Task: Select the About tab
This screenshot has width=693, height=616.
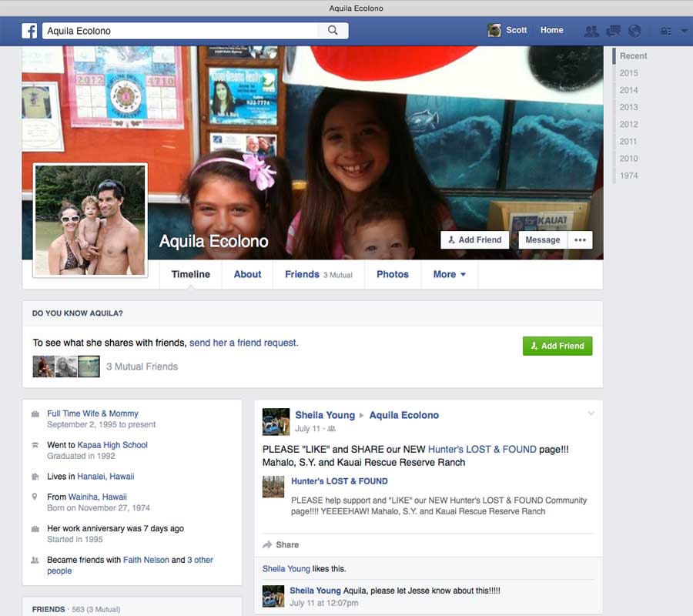Action: click(x=247, y=274)
